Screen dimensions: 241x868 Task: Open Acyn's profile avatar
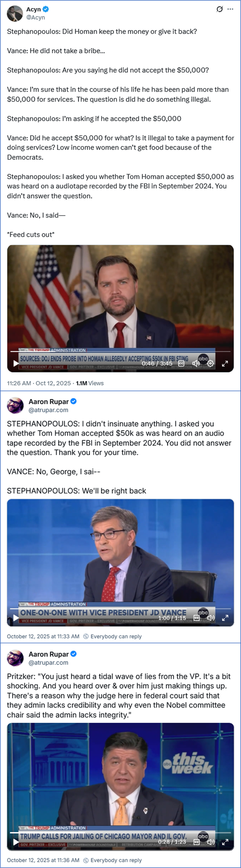click(x=15, y=13)
